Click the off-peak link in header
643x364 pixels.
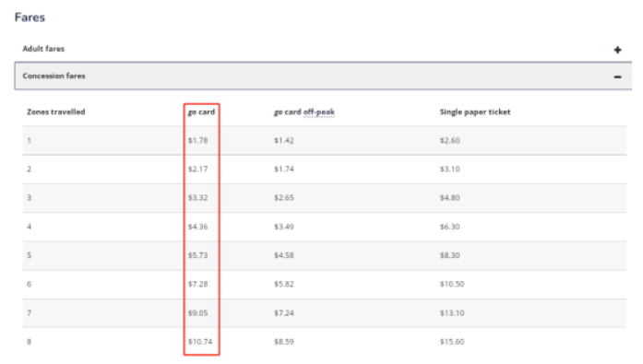[319, 112]
